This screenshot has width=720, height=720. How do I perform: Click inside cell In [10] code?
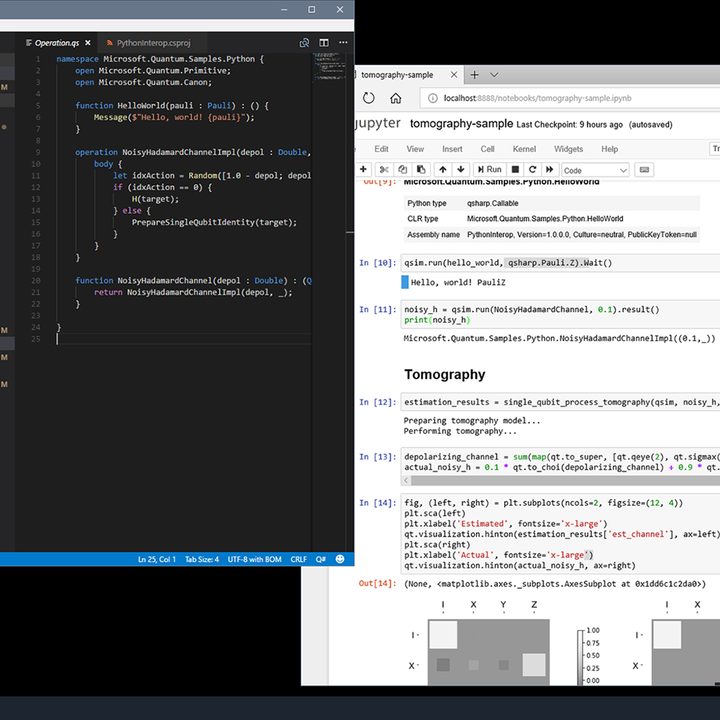point(561,263)
